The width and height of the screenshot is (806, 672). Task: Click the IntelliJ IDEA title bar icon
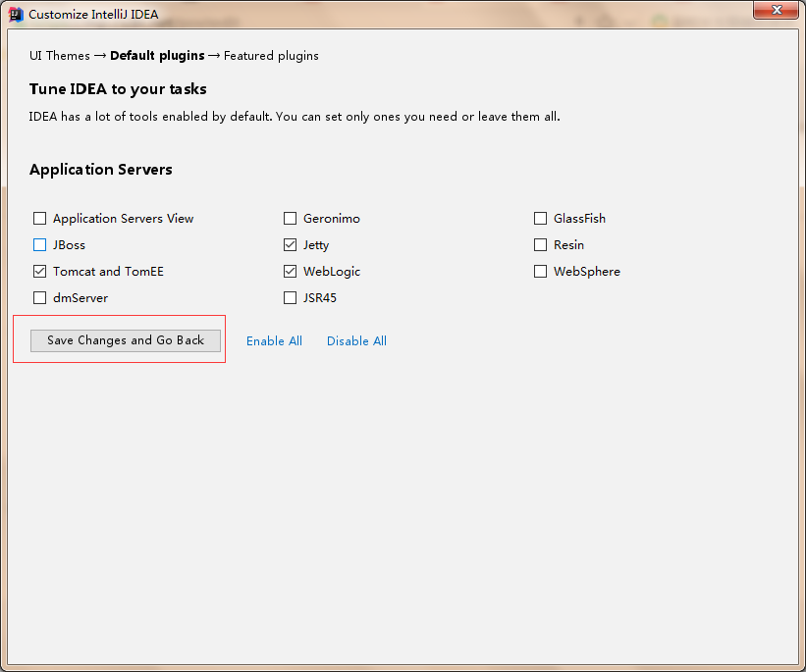tap(16, 15)
